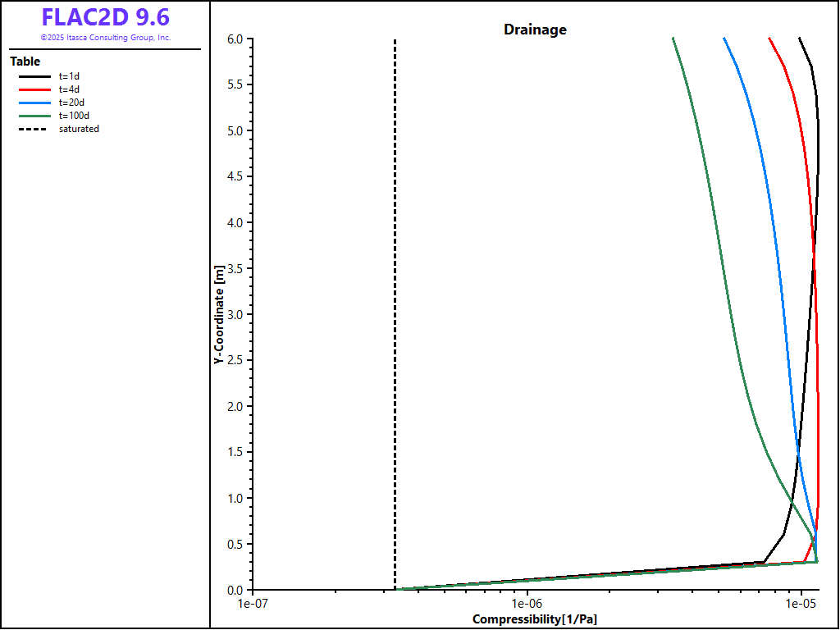
Task: Click the red line swatch for t=4d
Action: 34,89
